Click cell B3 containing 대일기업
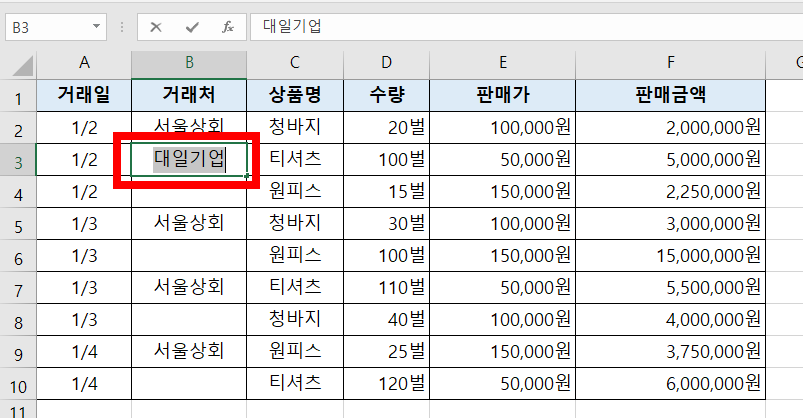The height and width of the screenshot is (418, 803). click(189, 159)
